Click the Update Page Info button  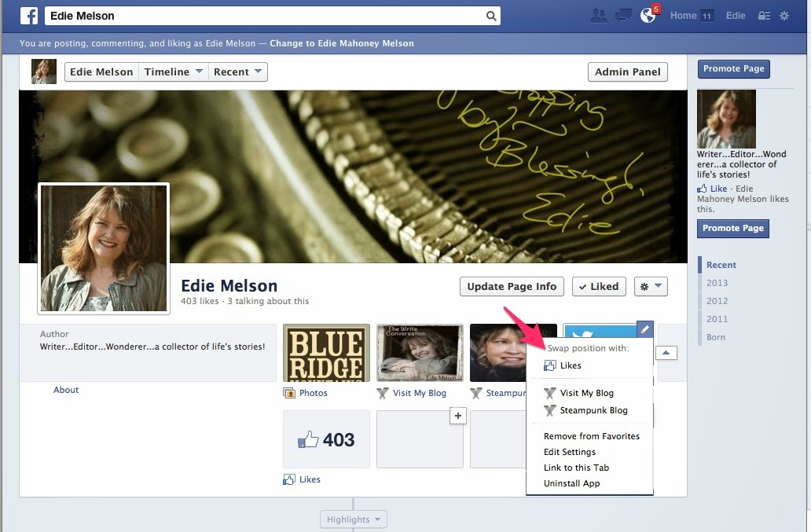tap(512, 286)
